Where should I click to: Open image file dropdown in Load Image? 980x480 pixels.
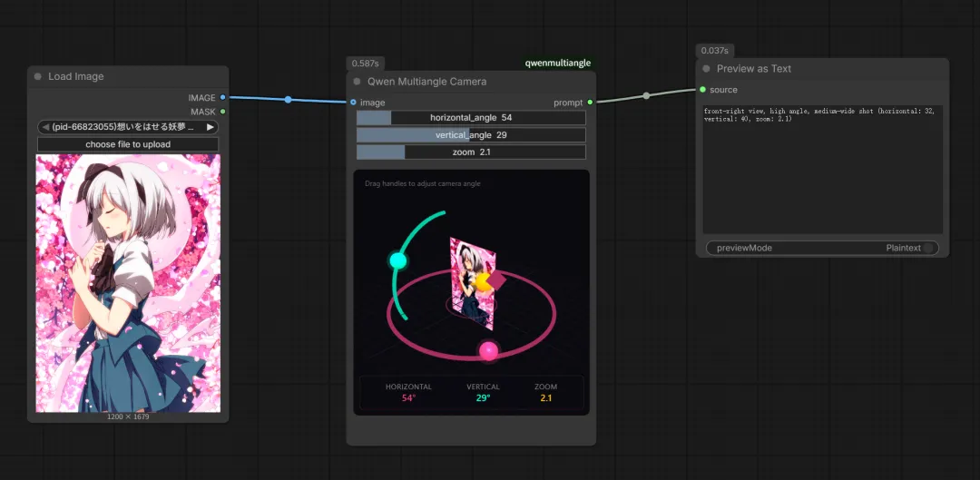pyautogui.click(x=128, y=127)
